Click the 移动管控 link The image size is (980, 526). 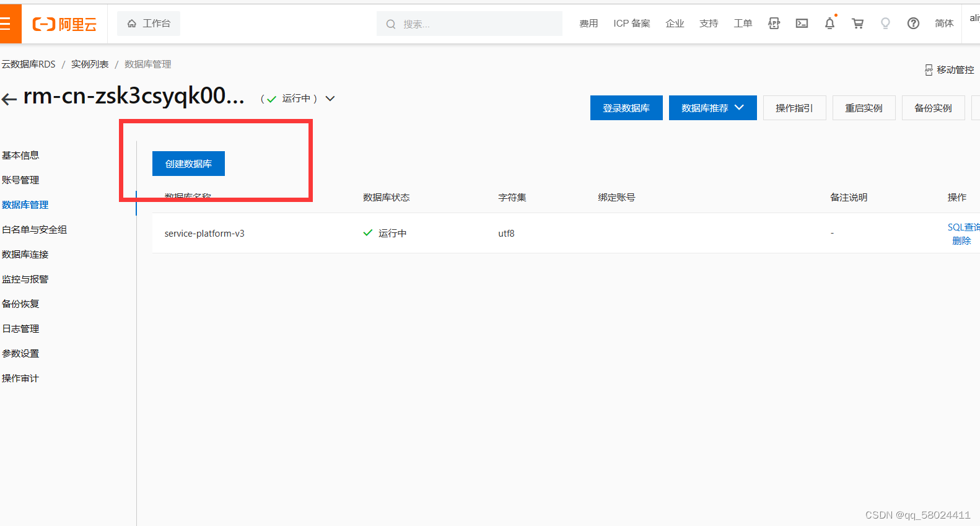coord(950,70)
